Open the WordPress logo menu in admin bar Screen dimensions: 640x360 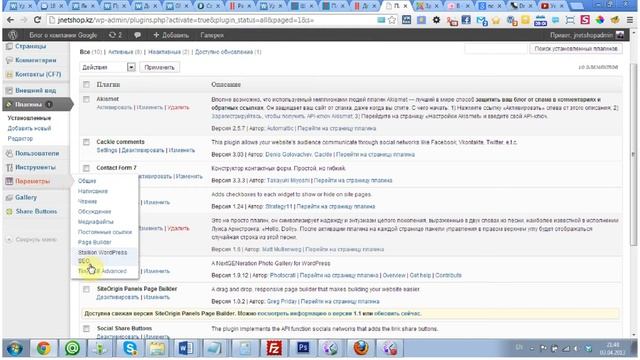pos(13,35)
